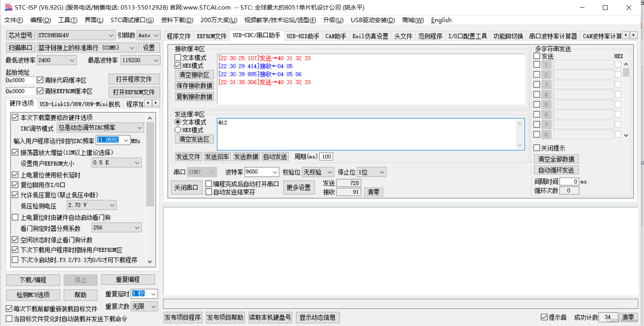644x326 pixels.
Task: Select HEX模式 radio in send buffer
Action: pos(178,130)
